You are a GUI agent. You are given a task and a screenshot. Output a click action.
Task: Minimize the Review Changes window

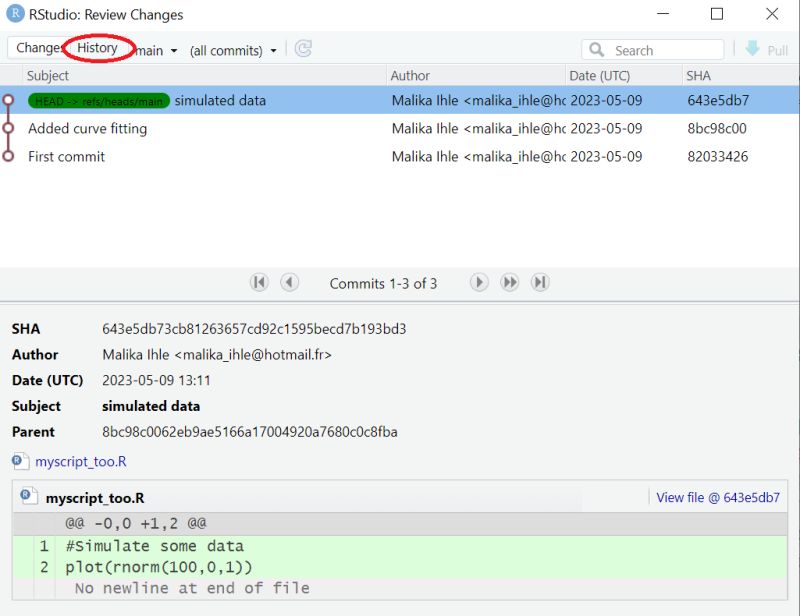point(663,14)
